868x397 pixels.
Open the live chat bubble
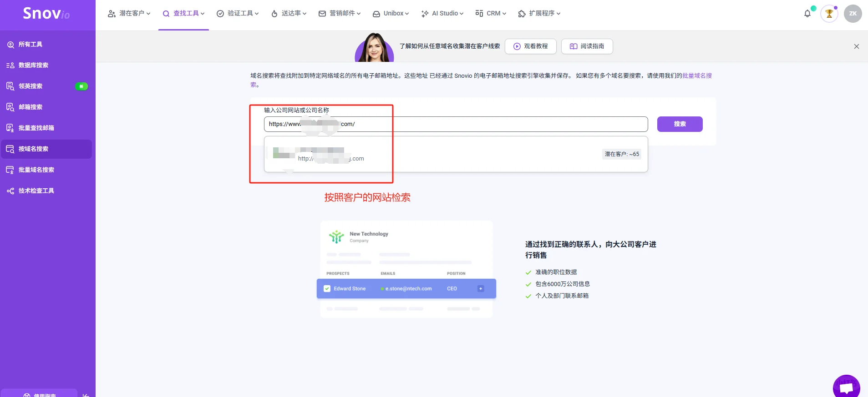click(x=847, y=387)
